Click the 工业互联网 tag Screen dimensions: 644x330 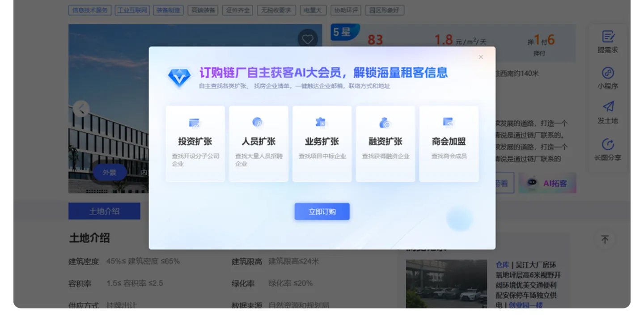(132, 10)
